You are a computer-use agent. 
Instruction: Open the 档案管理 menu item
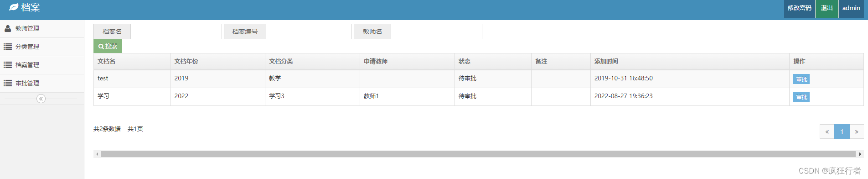(x=42, y=65)
